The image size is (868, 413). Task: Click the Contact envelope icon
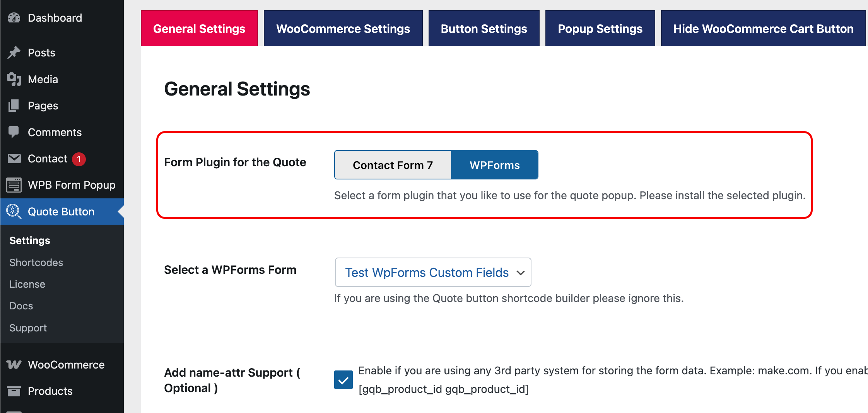(14, 159)
